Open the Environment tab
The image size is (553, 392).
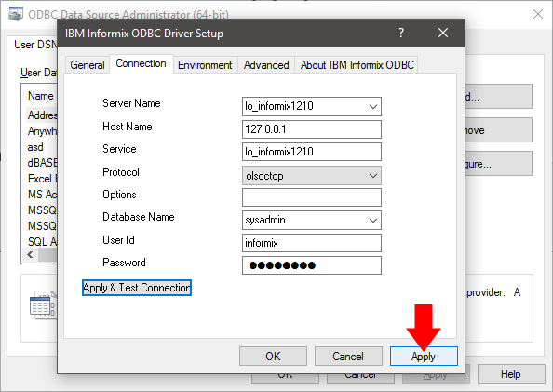tap(205, 65)
